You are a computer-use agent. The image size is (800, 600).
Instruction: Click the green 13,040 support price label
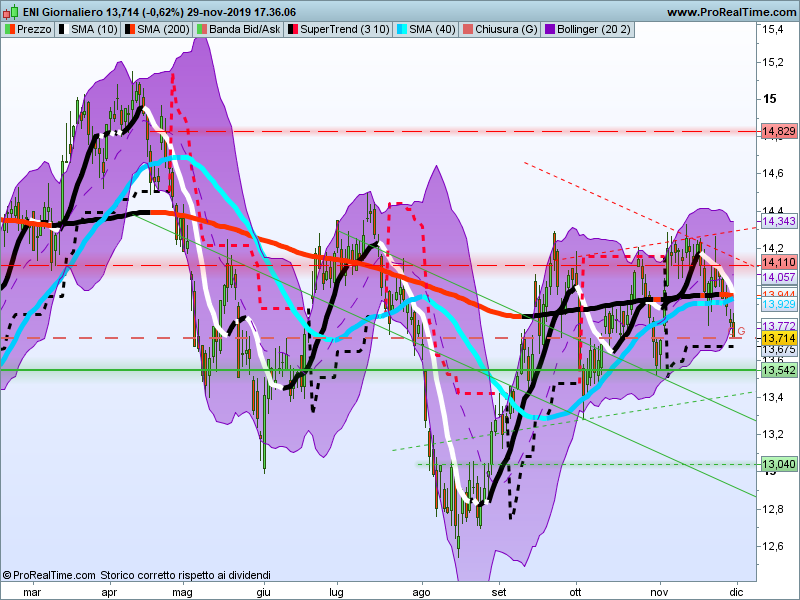tap(779, 464)
